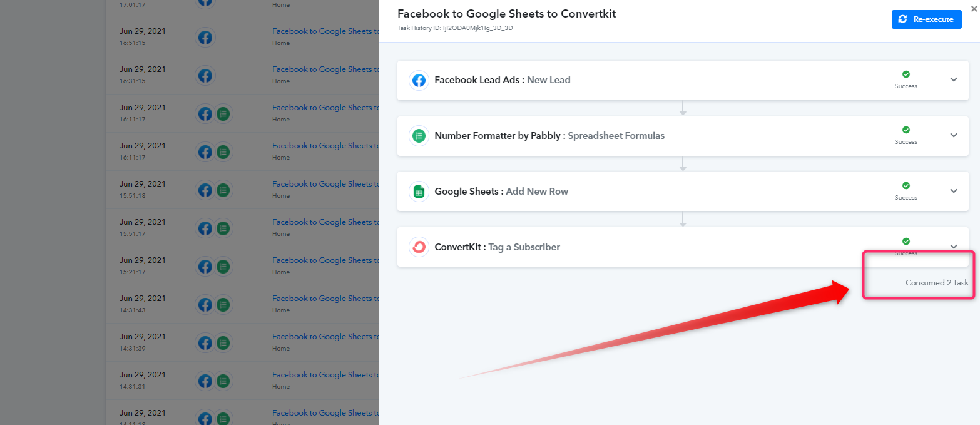Click 'ConvertKit : Tag a Subscriber' step title
Image resolution: width=980 pixels, height=425 pixels.
497,247
